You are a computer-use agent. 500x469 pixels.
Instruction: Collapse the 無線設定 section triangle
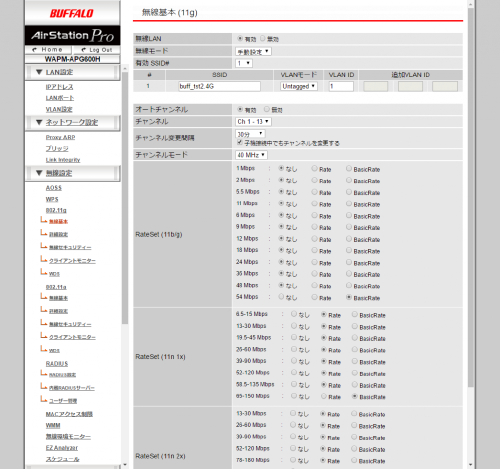pos(39,173)
